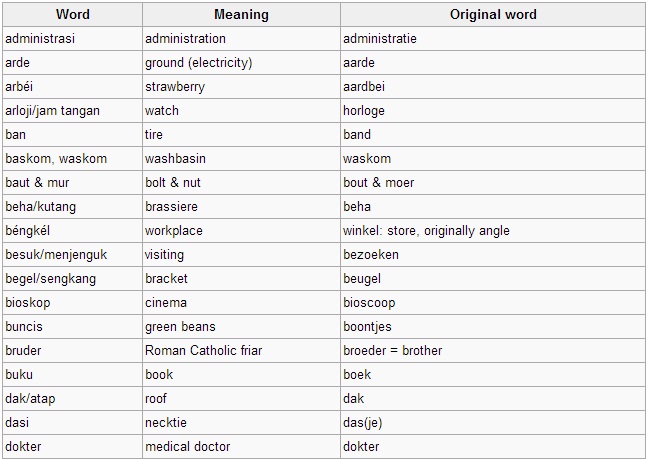Select the 'green beans' meaning cell
The image size is (648, 459).
pos(241,326)
